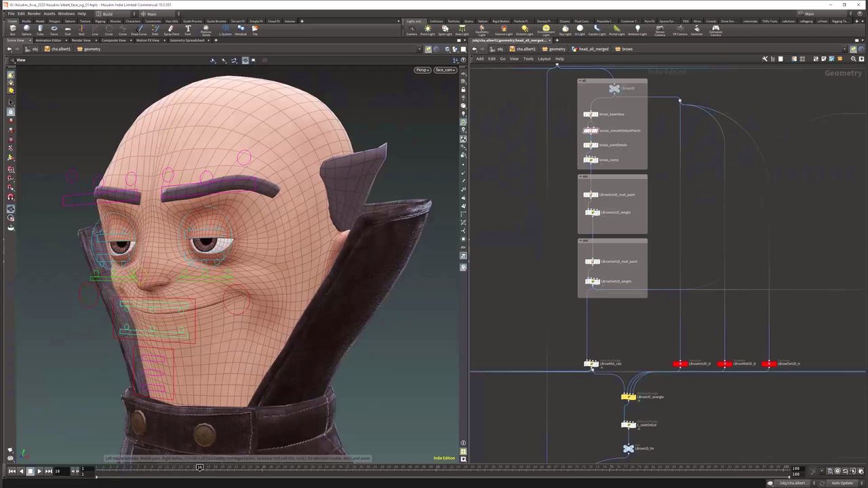Viewport: 868px width, 488px height.
Task: Add a Sky Light from shelf
Action: 565,30
